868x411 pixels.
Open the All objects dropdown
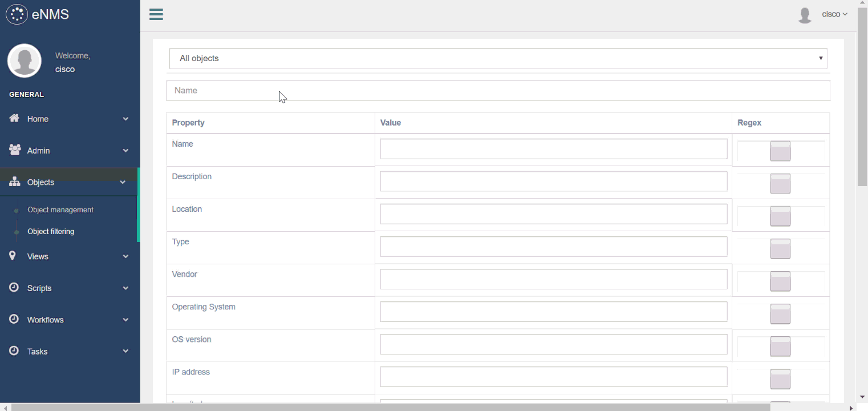498,58
